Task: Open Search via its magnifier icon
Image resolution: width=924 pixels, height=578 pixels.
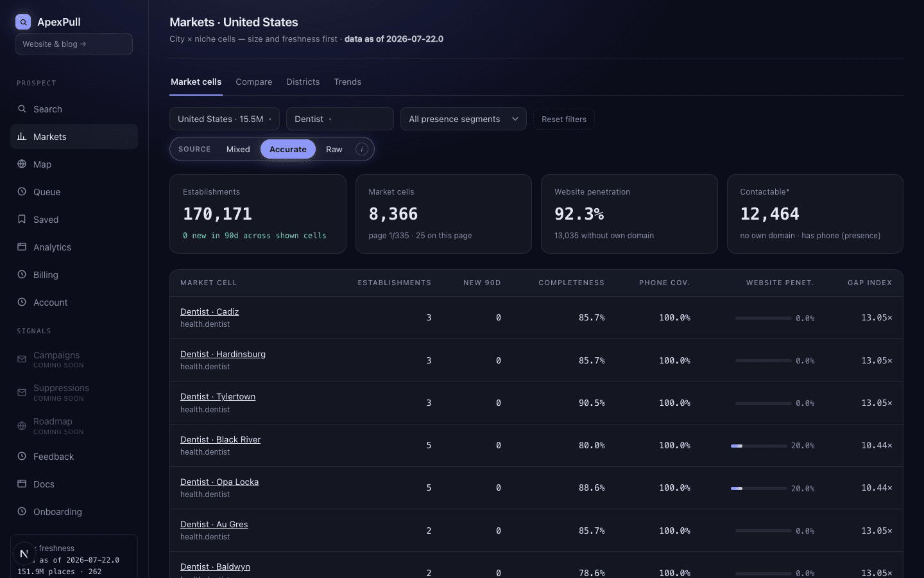Action: pos(22,109)
